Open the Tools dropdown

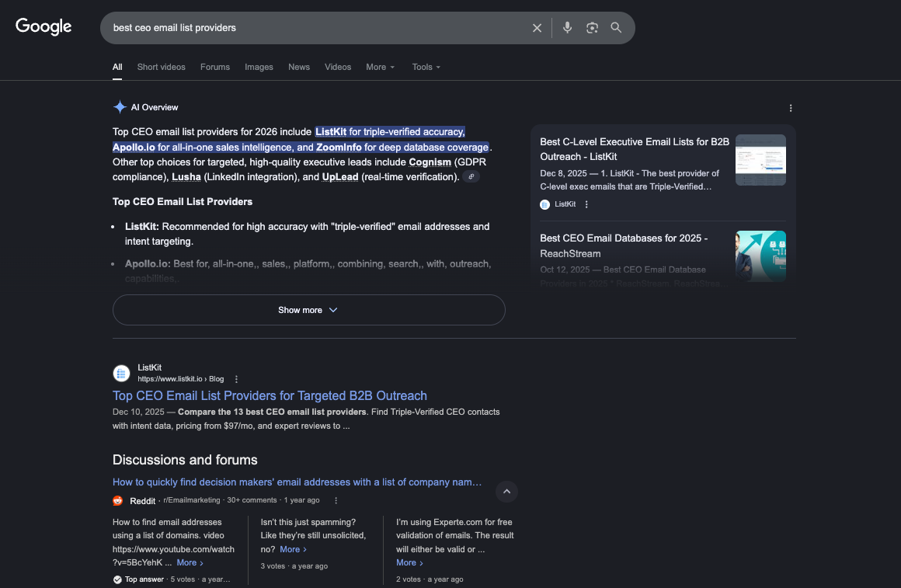click(x=425, y=67)
